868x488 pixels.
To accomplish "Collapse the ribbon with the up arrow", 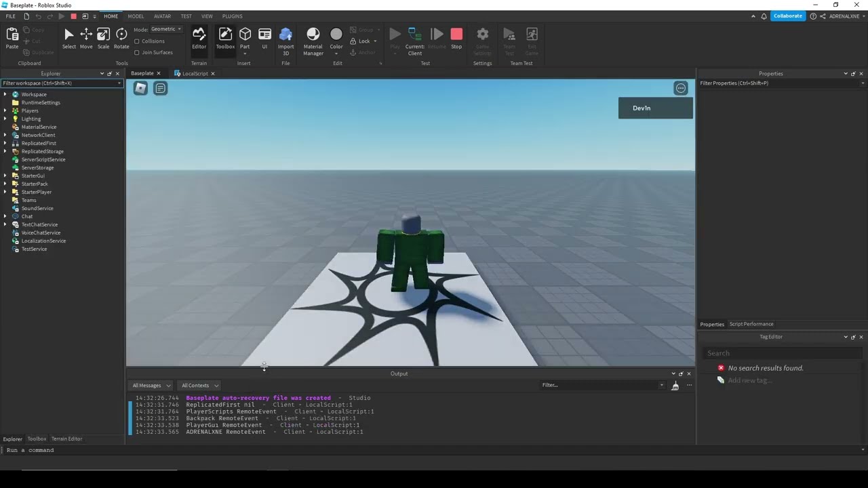I will click(753, 16).
